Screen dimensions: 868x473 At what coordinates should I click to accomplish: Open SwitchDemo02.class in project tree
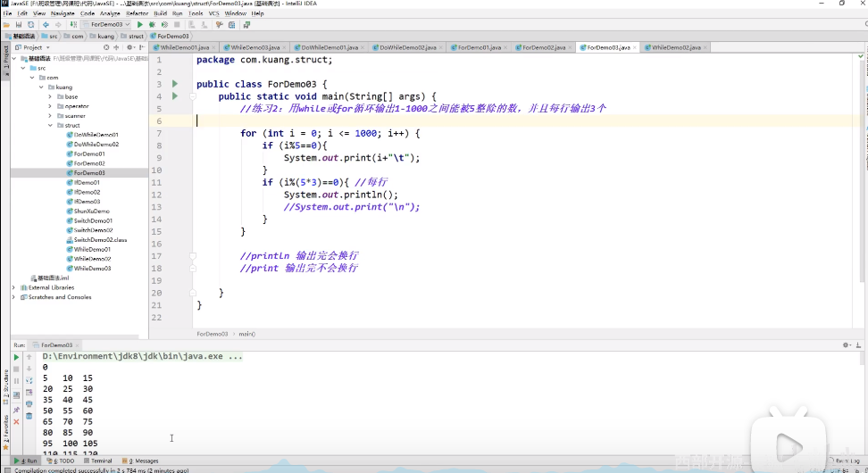pyautogui.click(x=96, y=240)
